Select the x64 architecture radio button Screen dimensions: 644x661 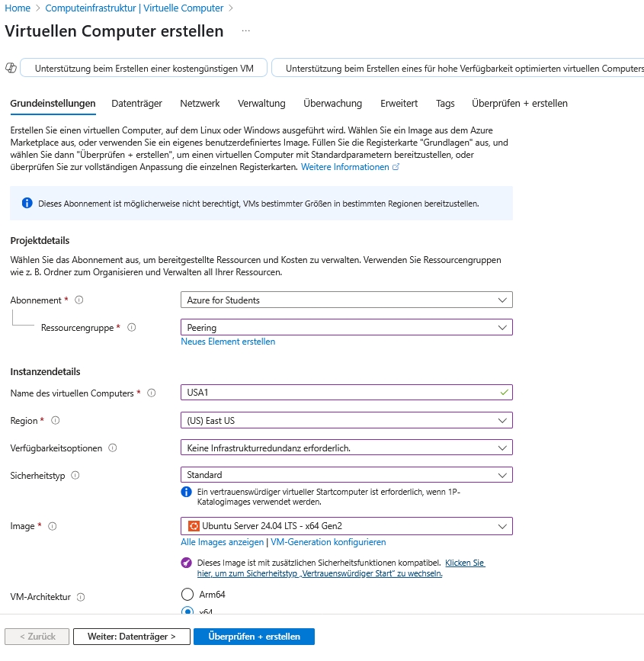187,611
